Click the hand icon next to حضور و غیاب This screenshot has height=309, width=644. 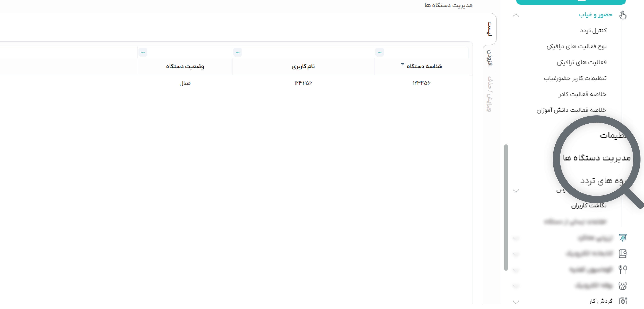(623, 15)
